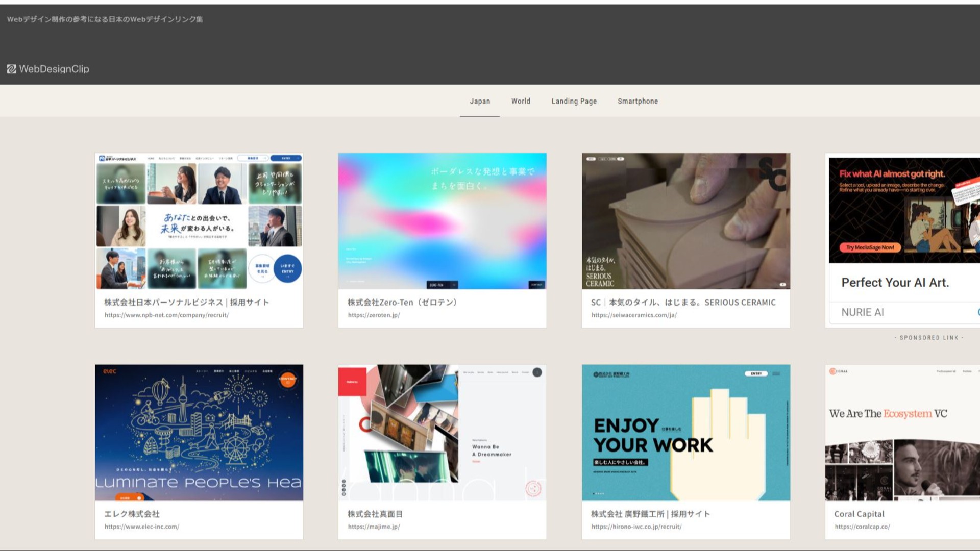Open the 真面目 Wanna Be Dreammaker thumbnail
Screen dimensions: 980x551
tap(442, 432)
